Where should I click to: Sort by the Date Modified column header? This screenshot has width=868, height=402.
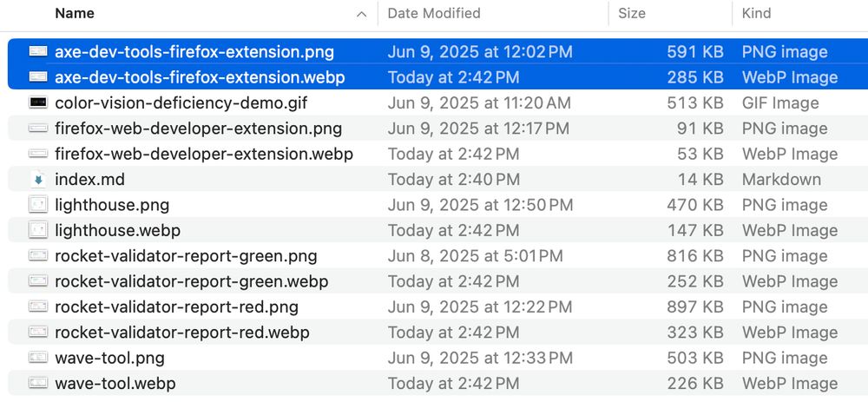pos(434,13)
